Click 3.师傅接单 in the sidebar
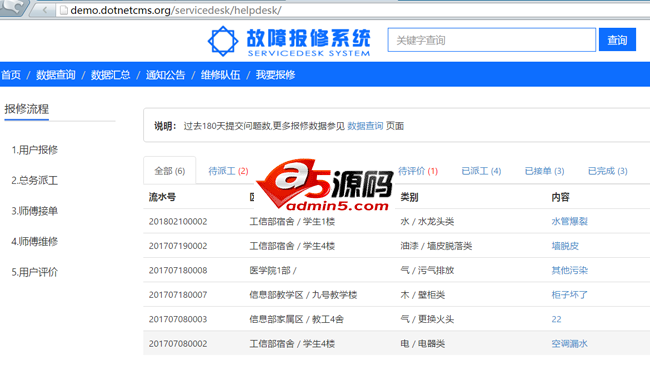This screenshot has height=370, width=650. pos(35,211)
